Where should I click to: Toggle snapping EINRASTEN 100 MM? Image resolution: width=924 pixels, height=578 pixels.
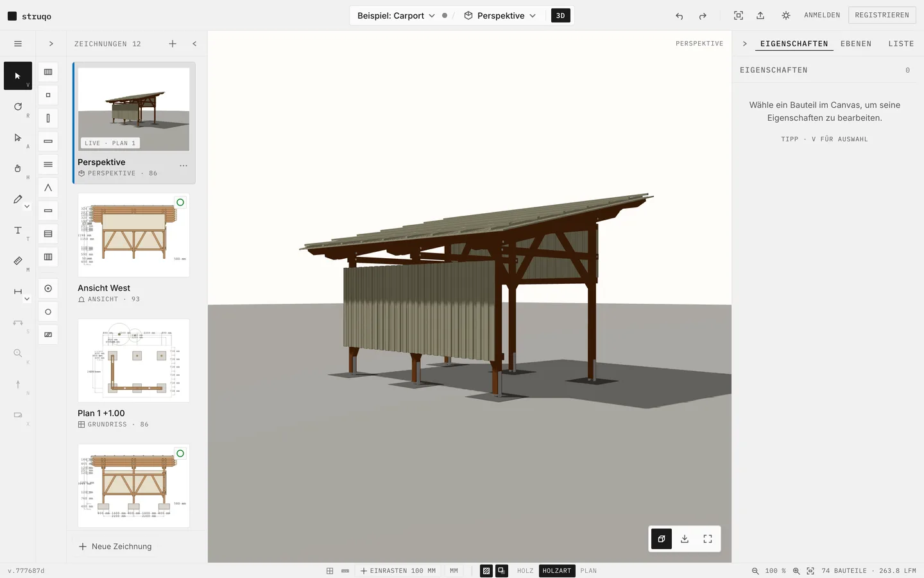(x=398, y=571)
